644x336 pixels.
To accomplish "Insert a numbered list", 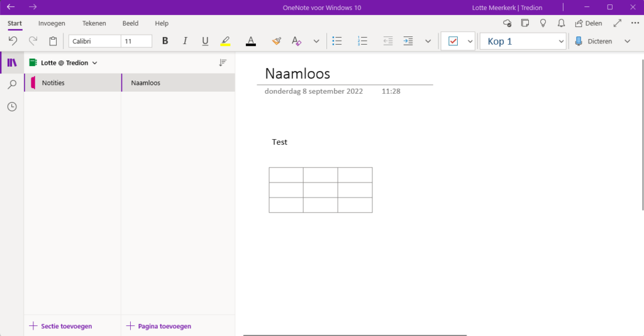I will (362, 41).
